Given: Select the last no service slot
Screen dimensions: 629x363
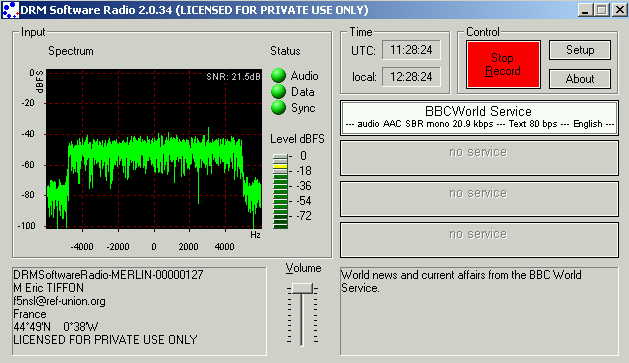Looking at the screenshot, I should [x=479, y=240].
